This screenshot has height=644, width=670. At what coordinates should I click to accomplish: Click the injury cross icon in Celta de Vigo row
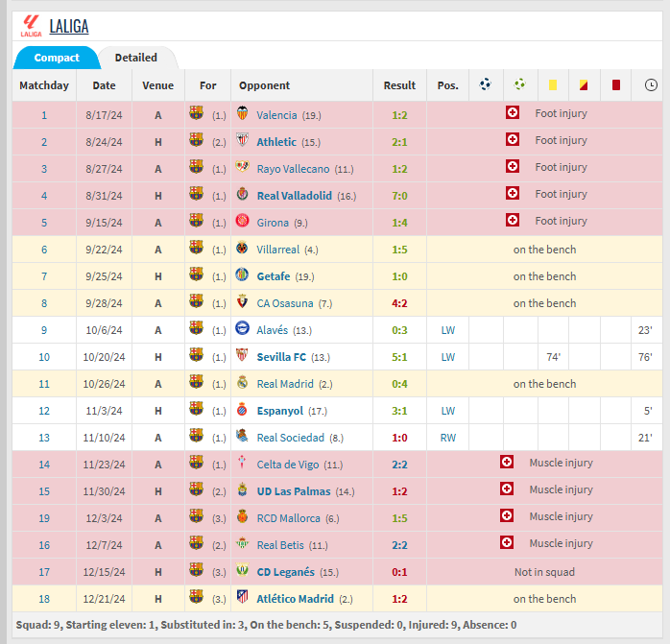507,462
